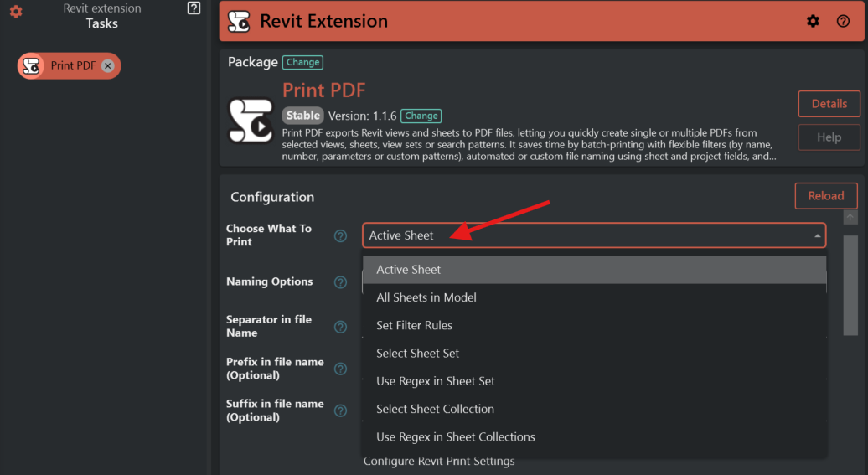Open the help icon in Tasks panel
The width and height of the screenshot is (868, 475).
click(194, 8)
